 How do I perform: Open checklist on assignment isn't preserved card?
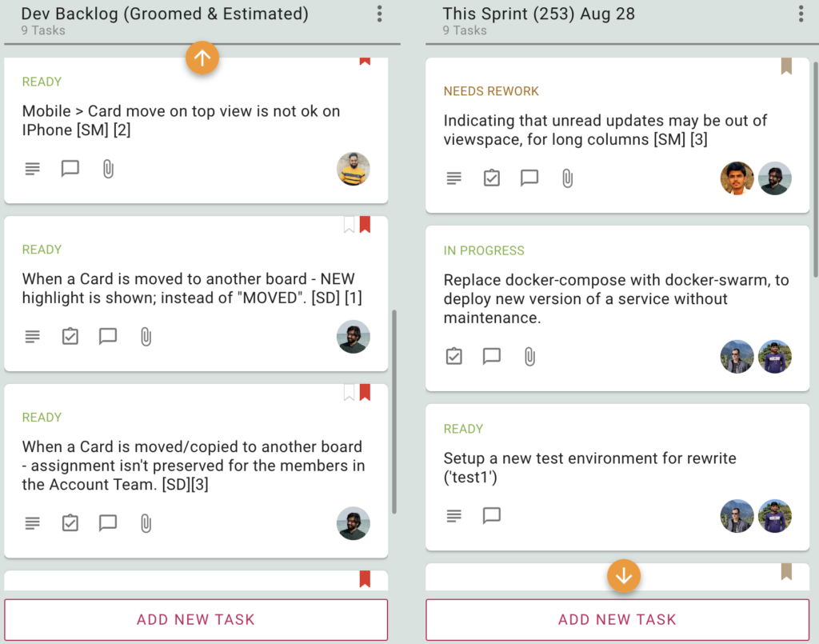coord(70,523)
